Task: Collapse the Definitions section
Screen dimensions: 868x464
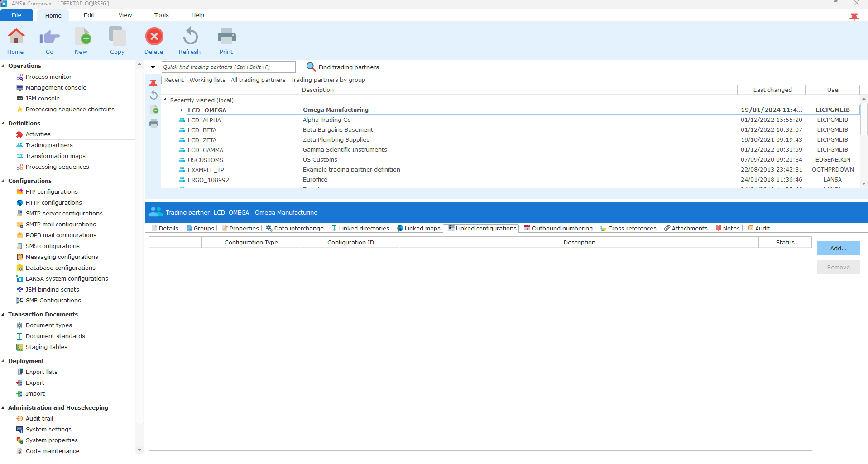Action: pyautogui.click(x=3, y=124)
